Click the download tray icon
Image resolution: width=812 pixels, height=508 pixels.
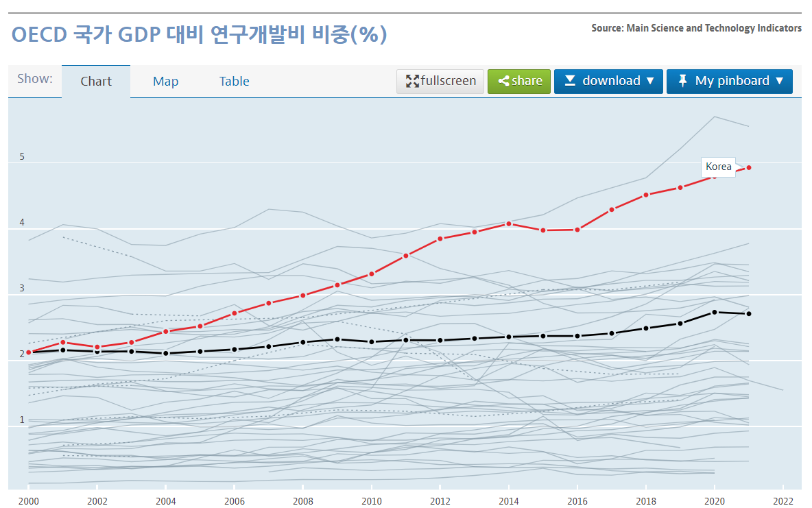(x=570, y=81)
